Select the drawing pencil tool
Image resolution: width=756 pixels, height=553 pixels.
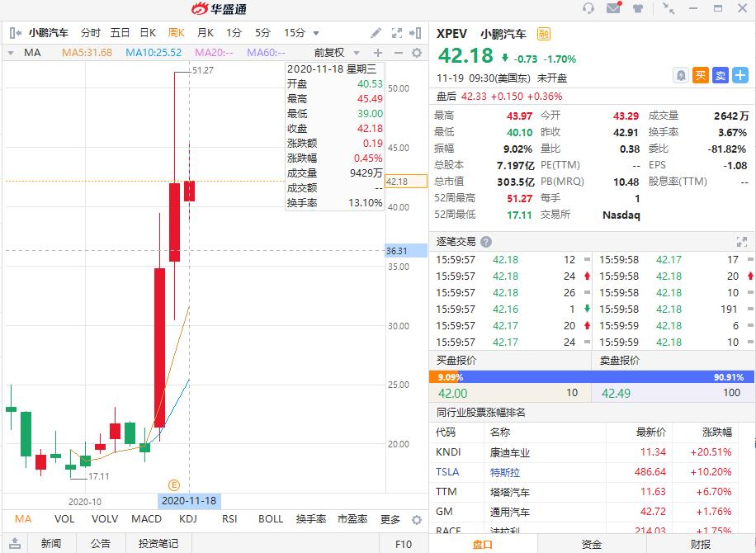pyautogui.click(x=376, y=33)
